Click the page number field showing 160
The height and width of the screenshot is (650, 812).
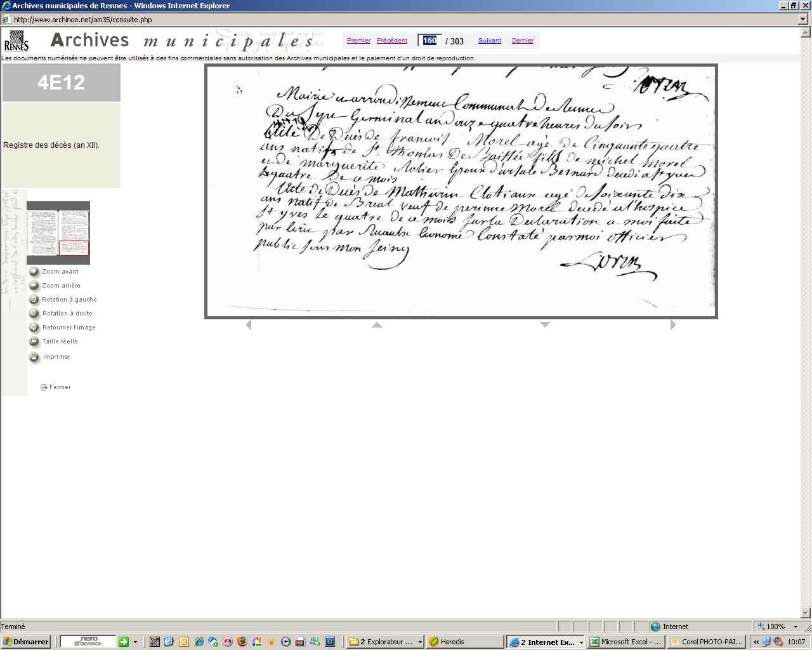429,41
